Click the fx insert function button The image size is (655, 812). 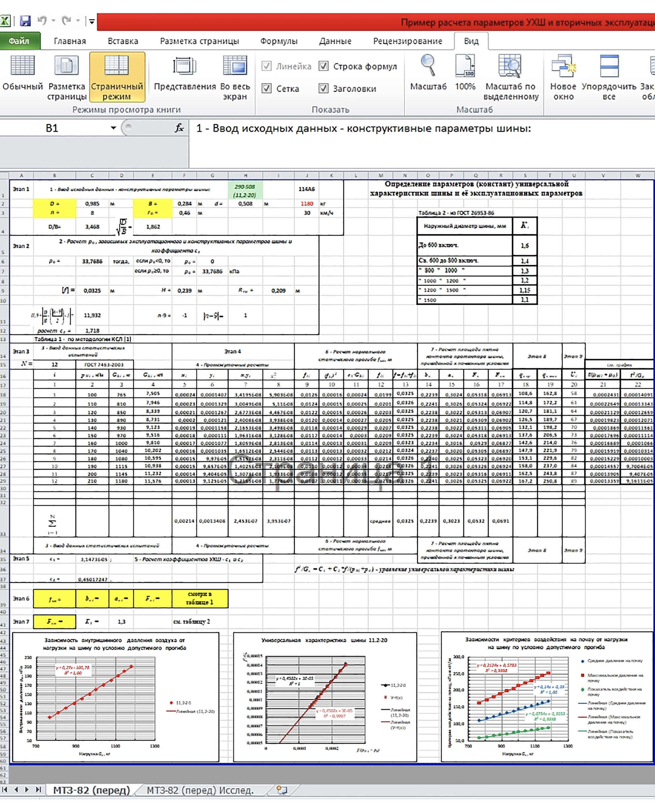179,128
